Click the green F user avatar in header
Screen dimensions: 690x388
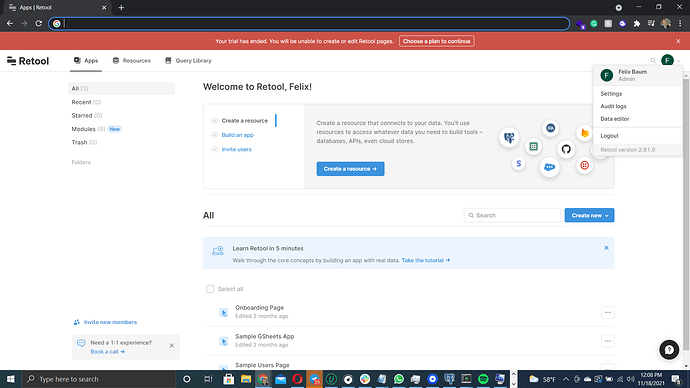[x=667, y=60]
